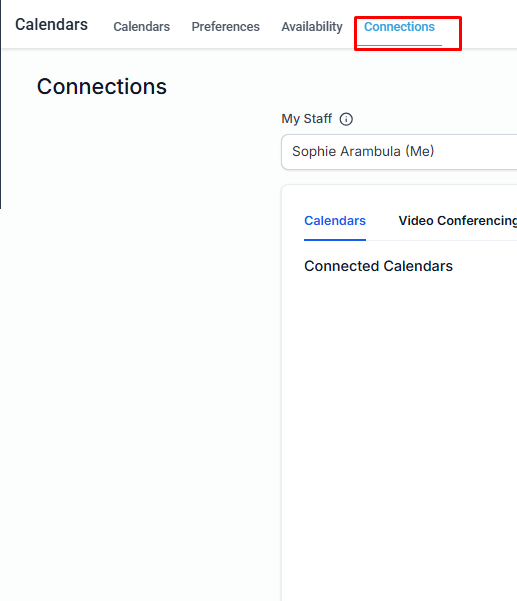Switch to the Preferences tab

pyautogui.click(x=225, y=27)
